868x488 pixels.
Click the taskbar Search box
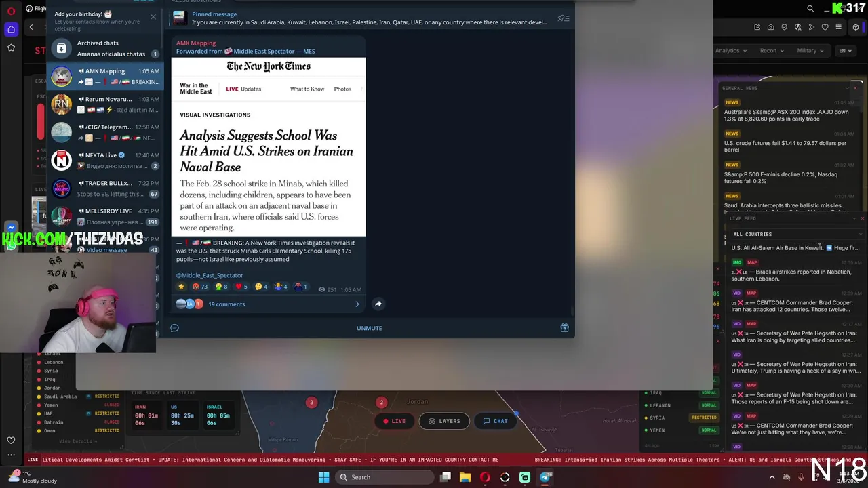tap(385, 477)
